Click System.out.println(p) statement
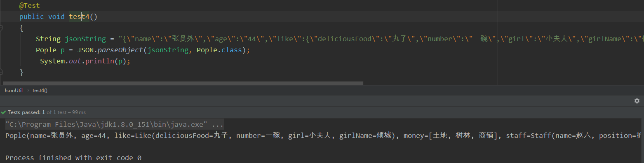Screen dimensions: 644x163 click(x=85, y=61)
